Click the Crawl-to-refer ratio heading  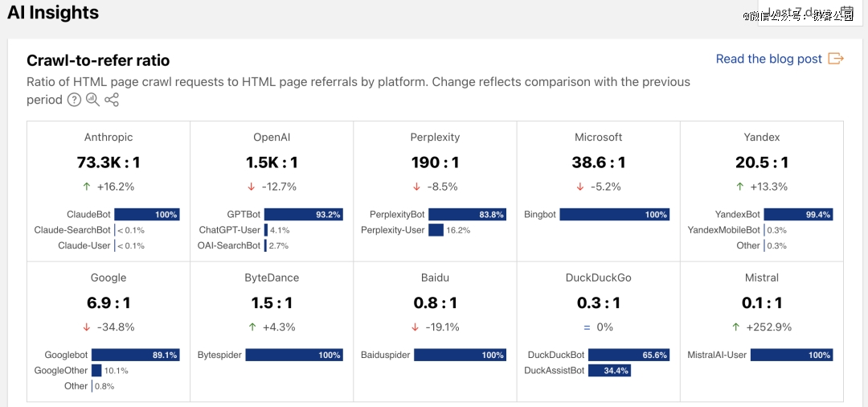tap(98, 60)
